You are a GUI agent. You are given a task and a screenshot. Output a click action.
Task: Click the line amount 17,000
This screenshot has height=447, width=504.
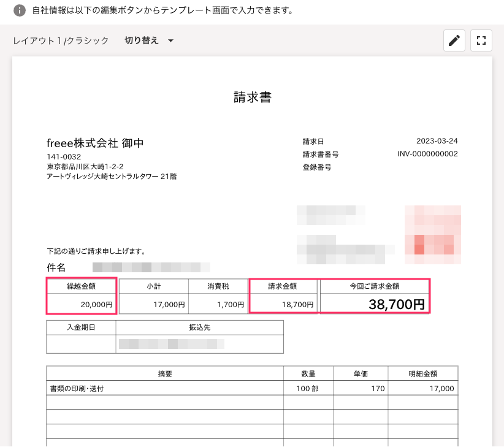point(441,389)
